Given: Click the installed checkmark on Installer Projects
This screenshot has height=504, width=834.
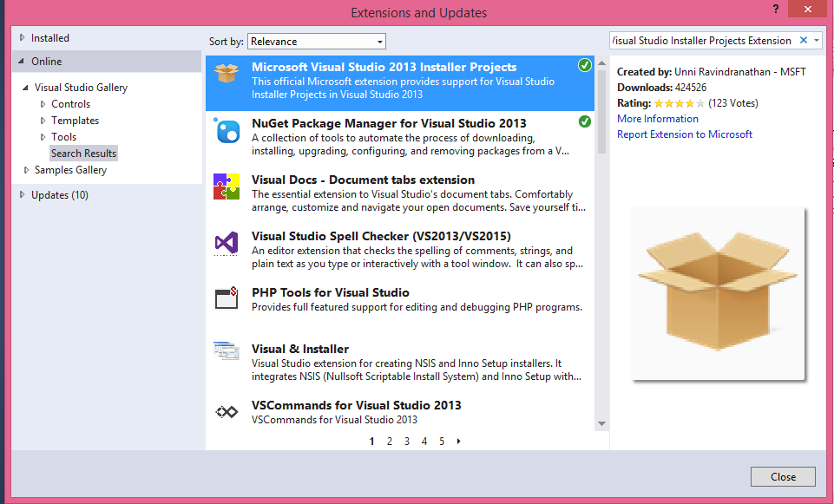Looking at the screenshot, I should click(x=585, y=65).
